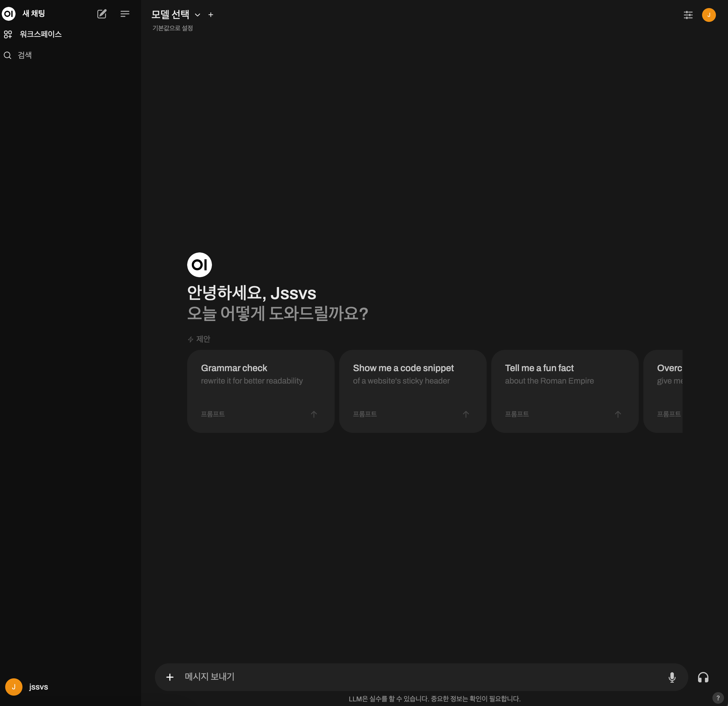The image size is (728, 706).
Task: Open the 워크스페이스 workspace menu item
Action: (x=41, y=34)
